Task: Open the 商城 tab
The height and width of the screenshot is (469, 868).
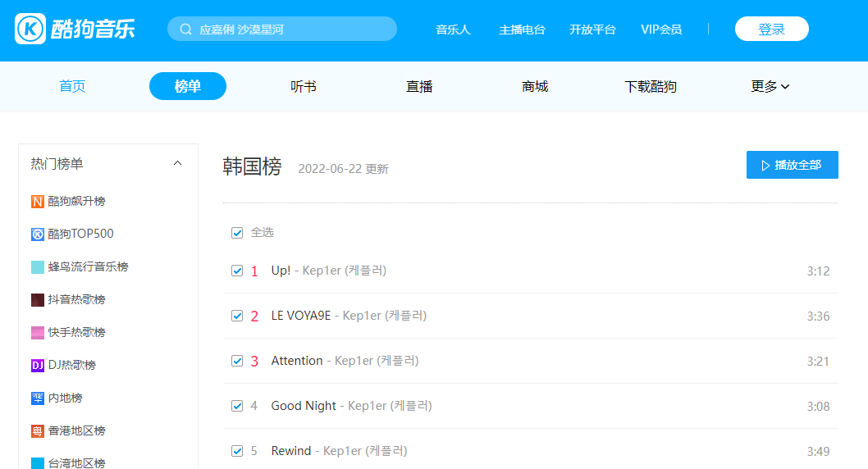Action: 535,86
